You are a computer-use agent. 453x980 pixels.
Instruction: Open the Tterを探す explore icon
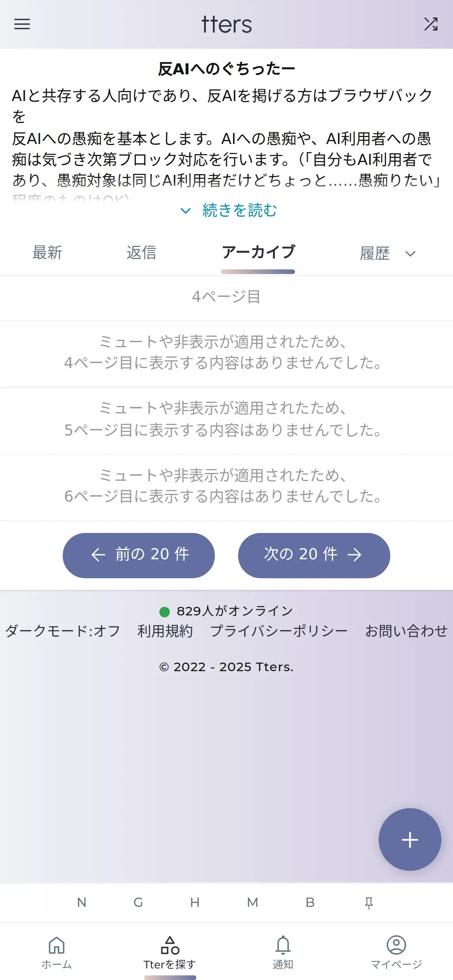pyautogui.click(x=170, y=945)
